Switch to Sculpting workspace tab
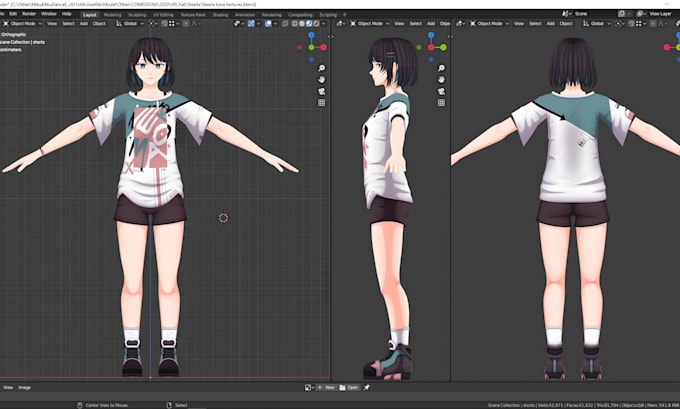The width and height of the screenshot is (680, 409). (137, 15)
